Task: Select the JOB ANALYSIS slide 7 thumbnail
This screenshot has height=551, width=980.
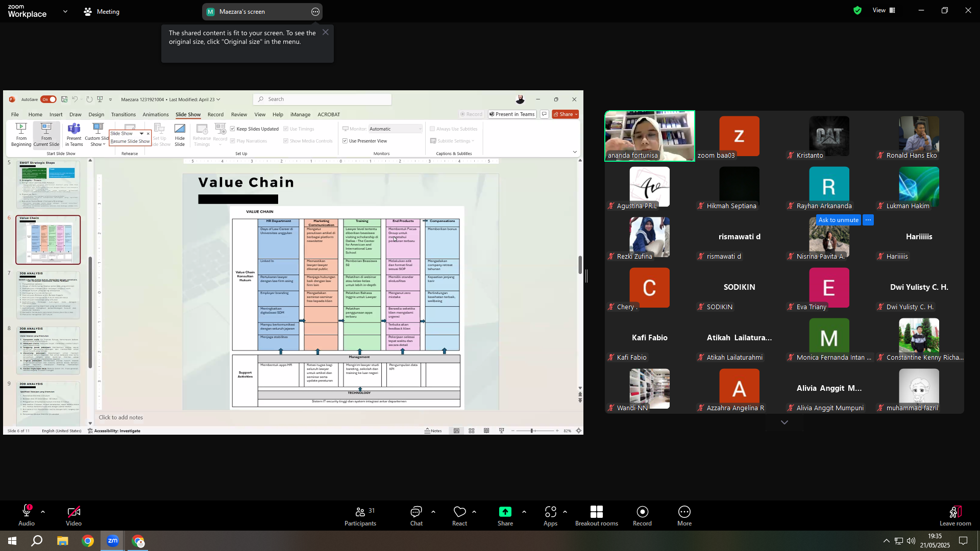Action: pyautogui.click(x=48, y=296)
